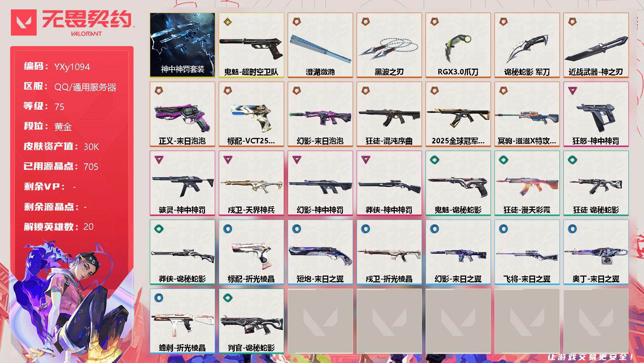Click the first empty placeholder slot
Image resolution: width=644 pixels, height=363 pixels.
[320, 321]
